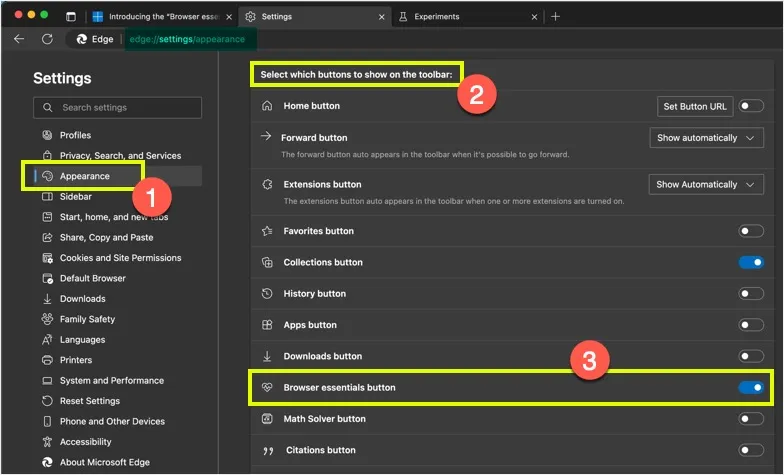
Task: Click the Search settings input field
Action: click(118, 108)
